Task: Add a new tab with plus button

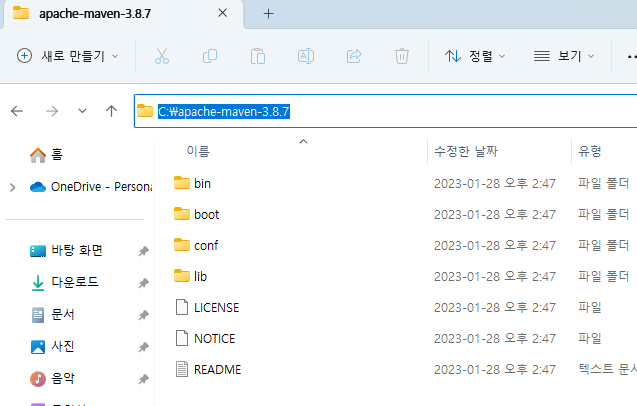Action: coord(268,14)
